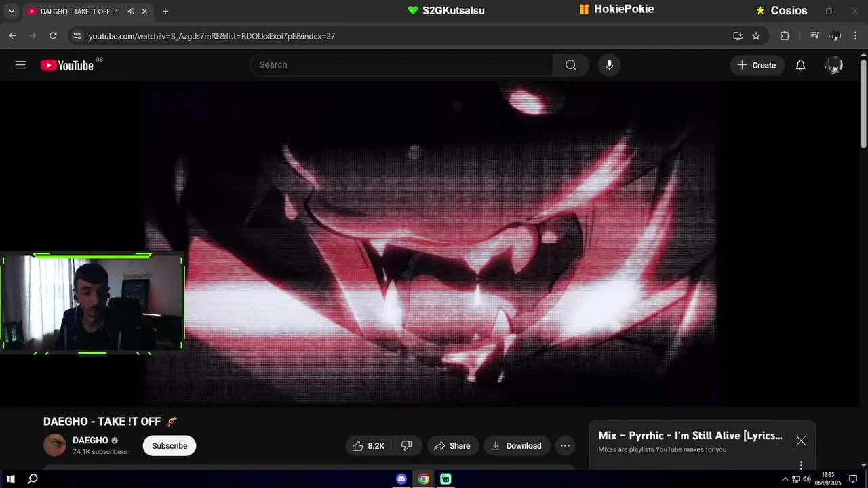Open YouTube notifications bell
This screenshot has width=868, height=488.
pyautogui.click(x=800, y=65)
